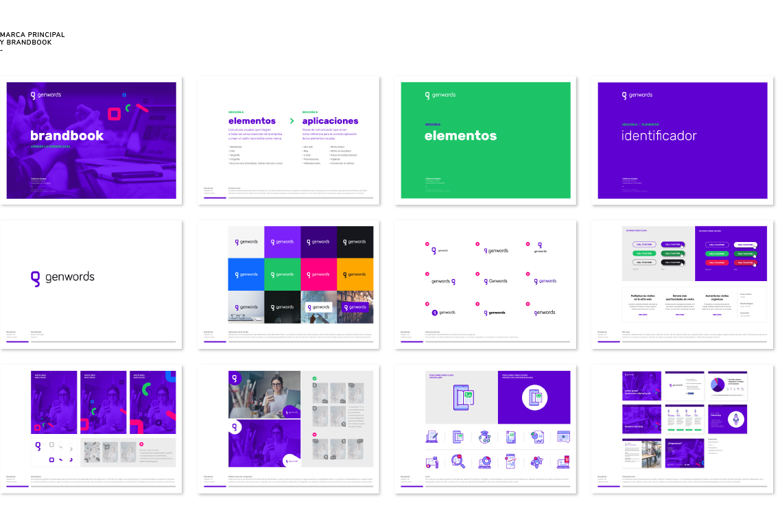Click the large phone icon on the gray background
The height and width of the screenshot is (532, 782).
pos(462,397)
